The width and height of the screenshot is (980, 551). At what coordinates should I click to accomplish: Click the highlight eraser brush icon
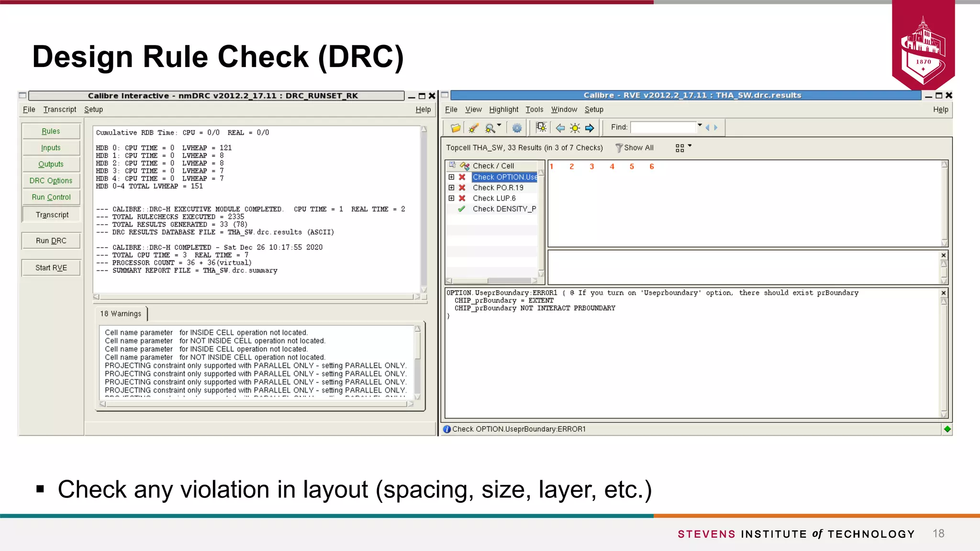pos(473,128)
